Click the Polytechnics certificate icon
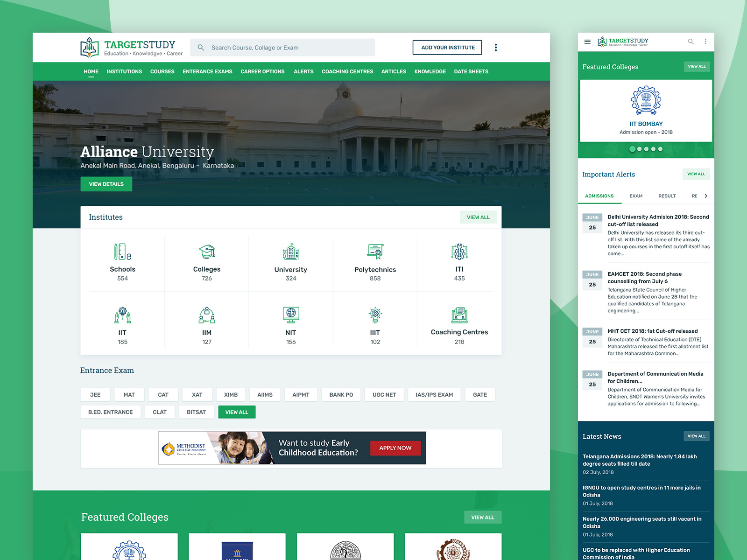This screenshot has width=747, height=560. click(x=375, y=252)
